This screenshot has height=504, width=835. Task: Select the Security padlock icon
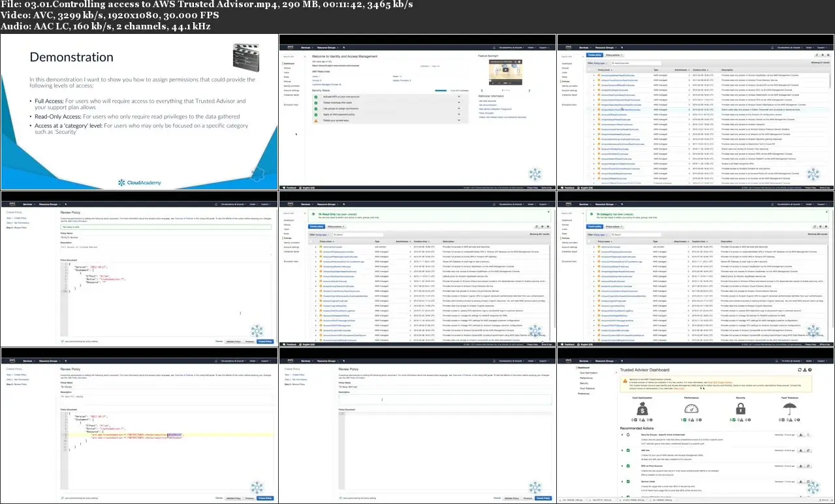coord(741,409)
